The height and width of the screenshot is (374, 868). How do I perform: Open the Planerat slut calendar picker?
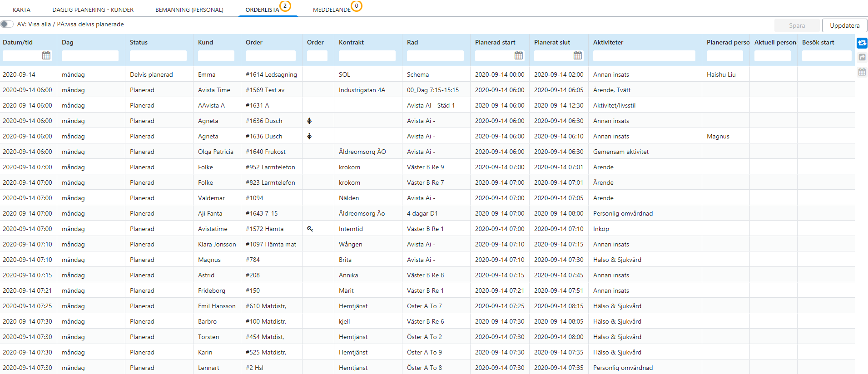(x=578, y=55)
